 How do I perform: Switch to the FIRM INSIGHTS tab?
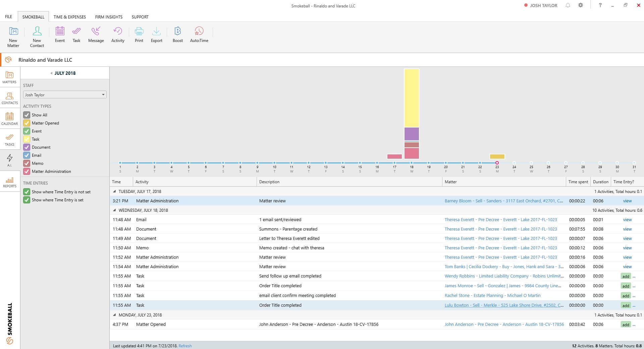point(109,17)
